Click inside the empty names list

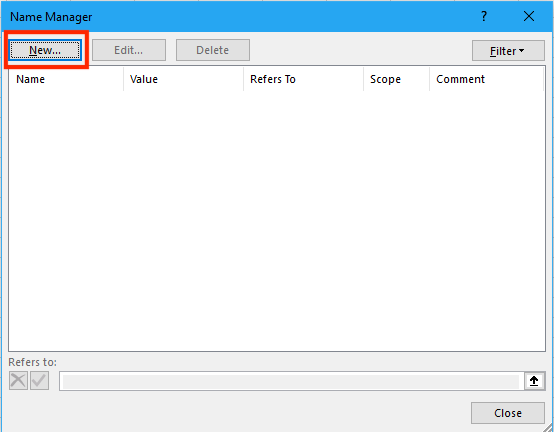point(277,221)
